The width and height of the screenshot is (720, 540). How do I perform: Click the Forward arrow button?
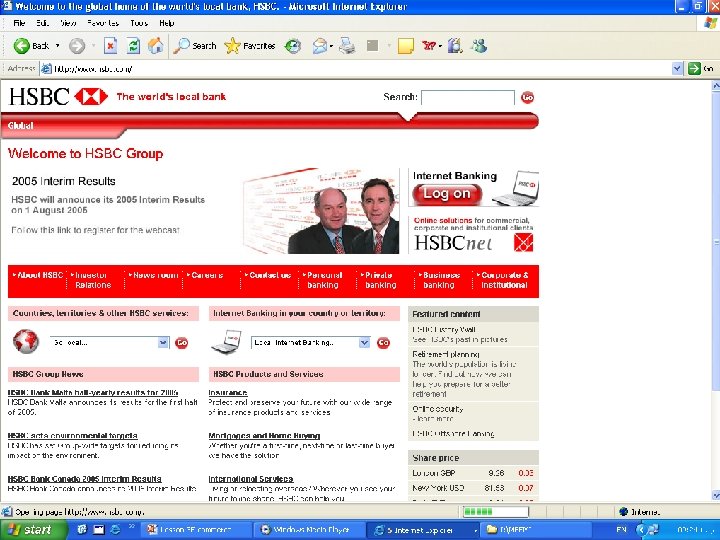coord(77,46)
